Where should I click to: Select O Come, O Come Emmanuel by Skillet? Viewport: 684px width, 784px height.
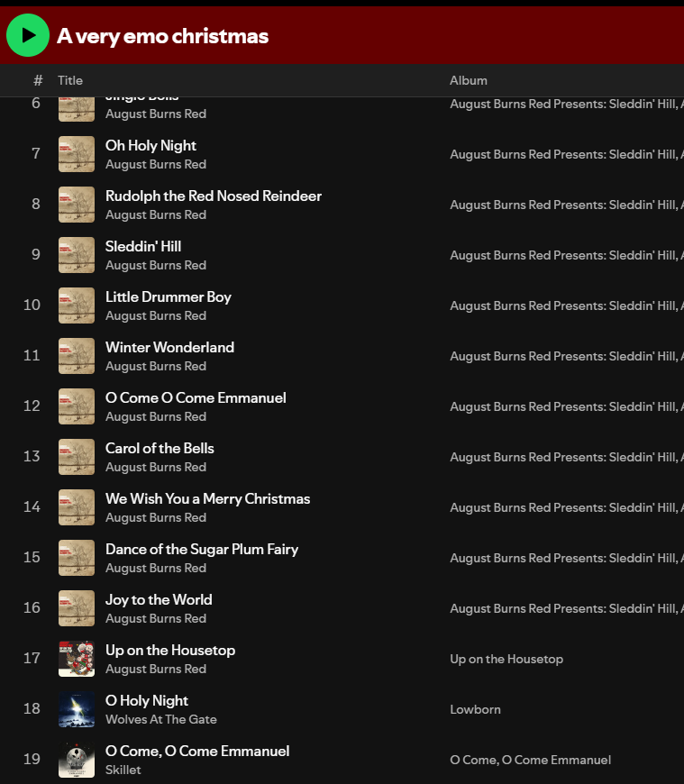click(x=197, y=752)
